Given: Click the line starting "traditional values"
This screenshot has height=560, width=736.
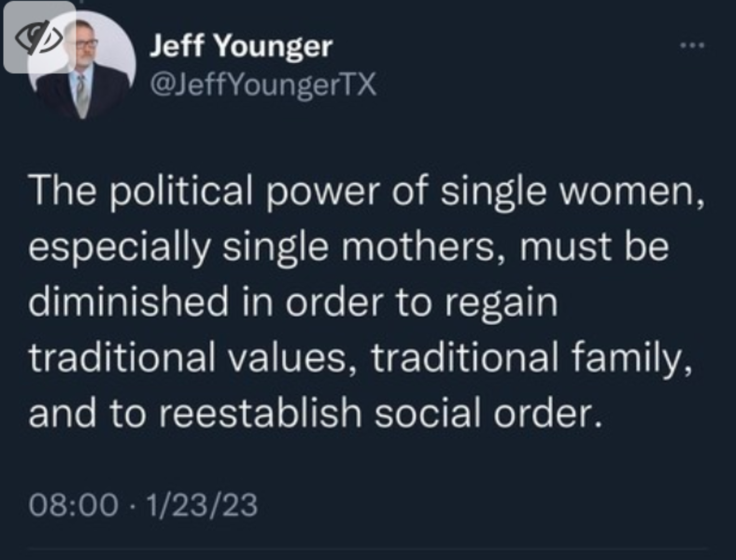Looking at the screenshot, I should [x=360, y=358].
